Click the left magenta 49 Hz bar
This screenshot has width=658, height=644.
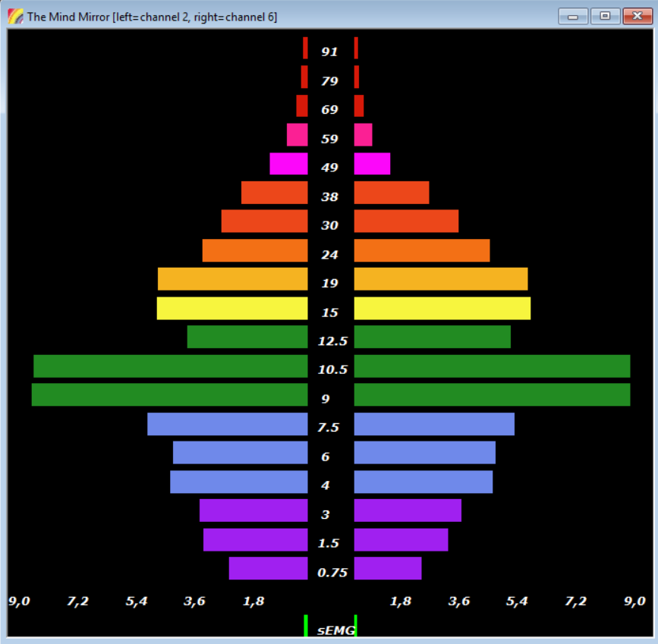tap(288, 164)
